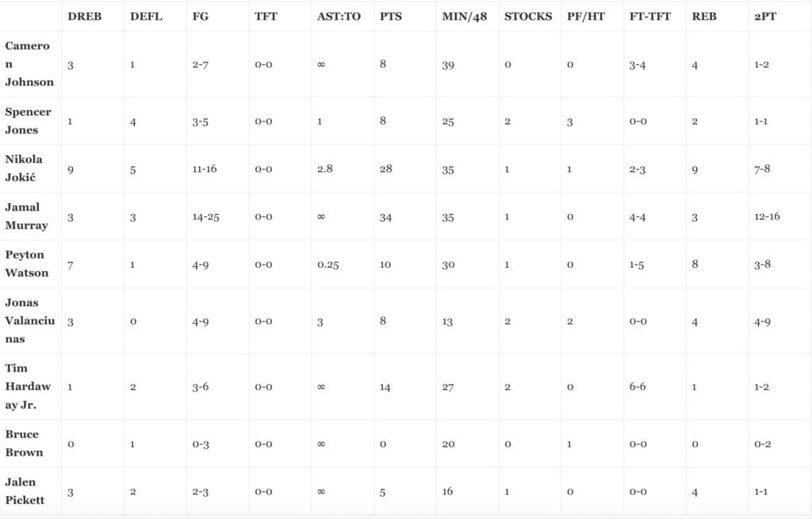Image resolution: width=812 pixels, height=519 pixels.
Task: Select Peyton Watson's 0.25 AST:TO cell
Action: [327, 265]
